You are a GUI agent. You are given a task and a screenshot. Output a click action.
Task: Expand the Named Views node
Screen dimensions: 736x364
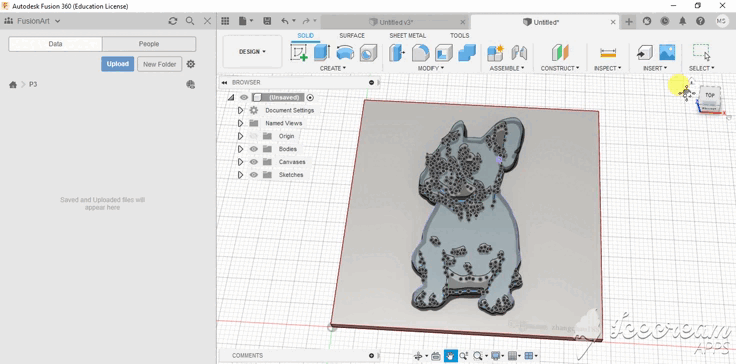pos(240,123)
